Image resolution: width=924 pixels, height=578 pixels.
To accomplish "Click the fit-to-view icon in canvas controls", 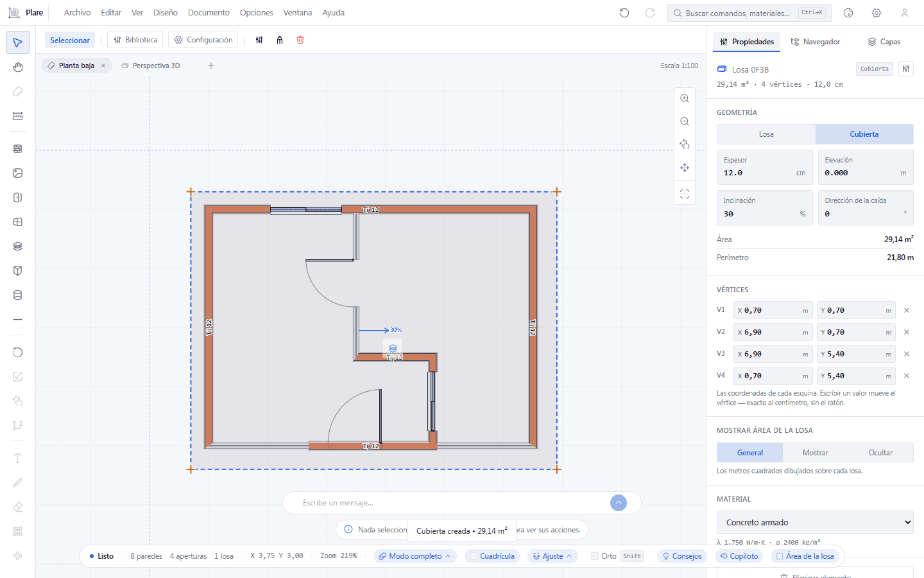I will pyautogui.click(x=685, y=194).
